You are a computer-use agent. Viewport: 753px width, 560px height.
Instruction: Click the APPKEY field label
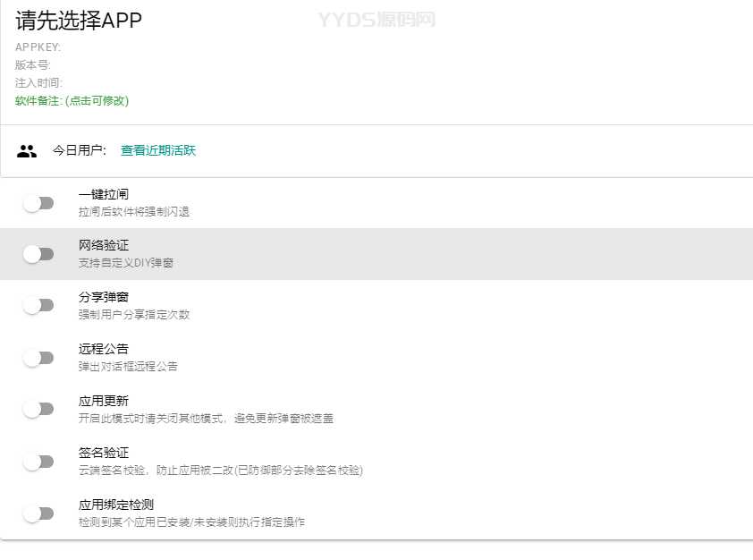pos(38,47)
